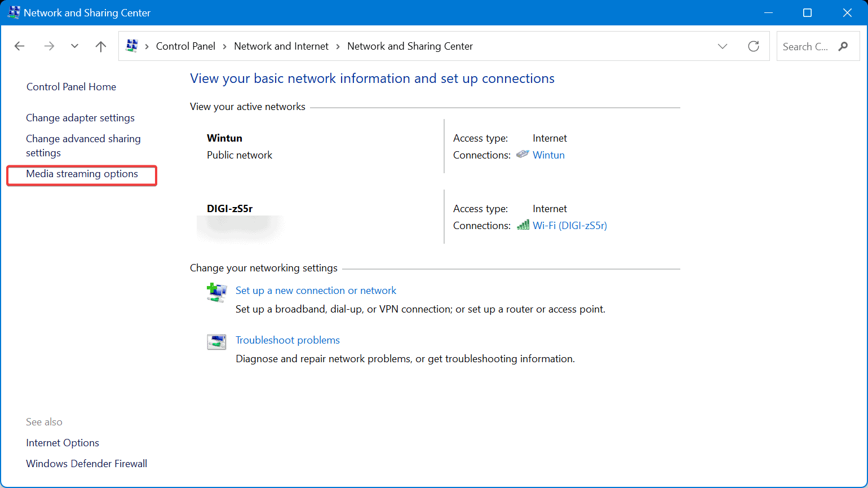Image resolution: width=868 pixels, height=488 pixels.
Task: Open Media streaming options
Action: [82, 174]
